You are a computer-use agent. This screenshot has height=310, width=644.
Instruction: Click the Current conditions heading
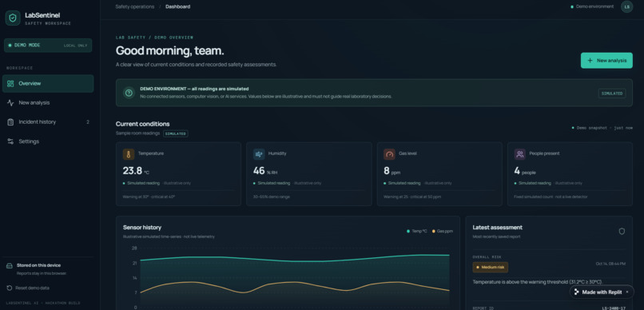coord(142,124)
